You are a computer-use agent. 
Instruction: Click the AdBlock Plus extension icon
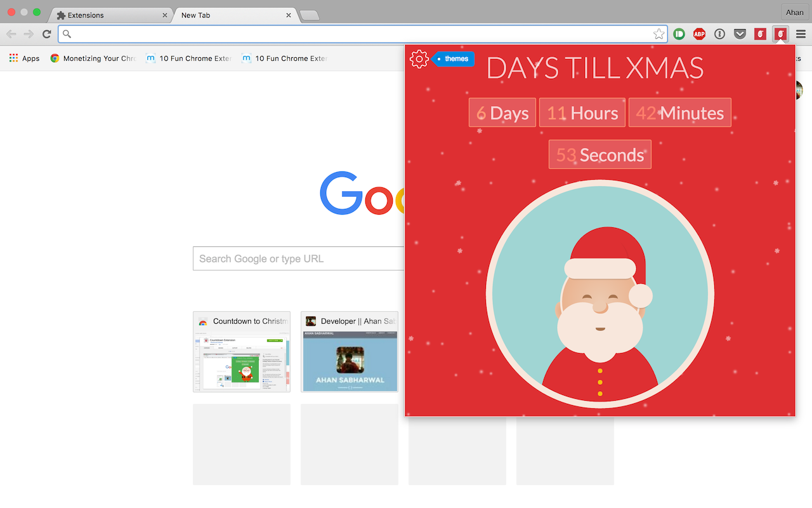coord(699,34)
